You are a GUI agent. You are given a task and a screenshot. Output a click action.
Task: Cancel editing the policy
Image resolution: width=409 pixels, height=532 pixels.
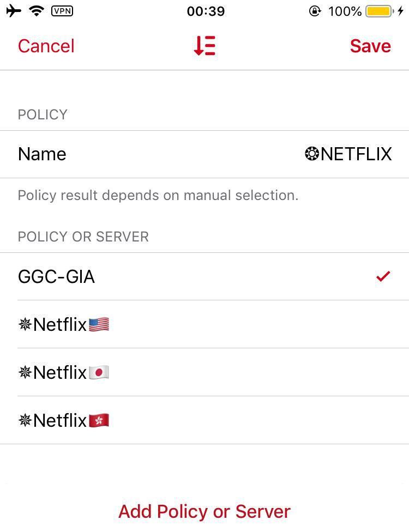(x=46, y=46)
